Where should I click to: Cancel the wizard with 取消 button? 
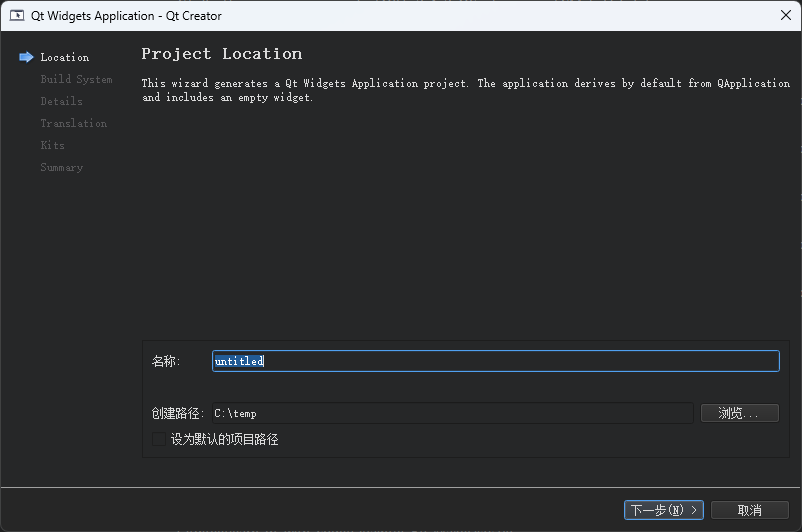tap(749, 510)
